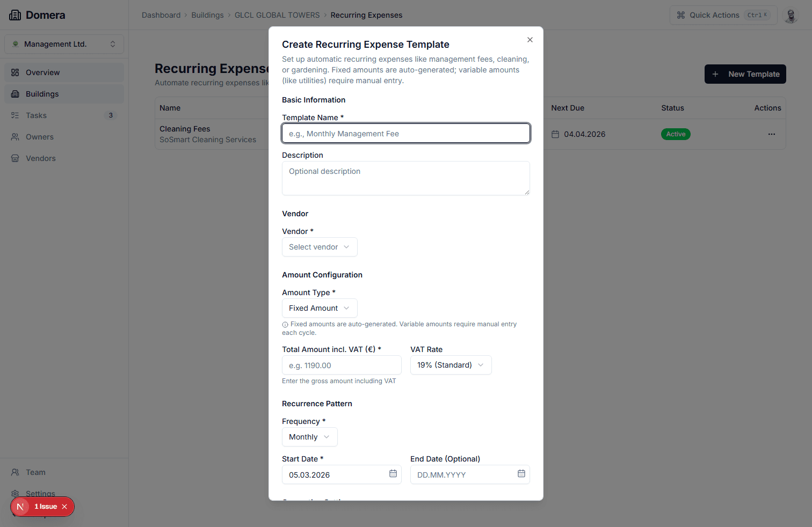Dismiss the 1 Issue notification badge
This screenshot has width=812, height=527.
(64, 507)
